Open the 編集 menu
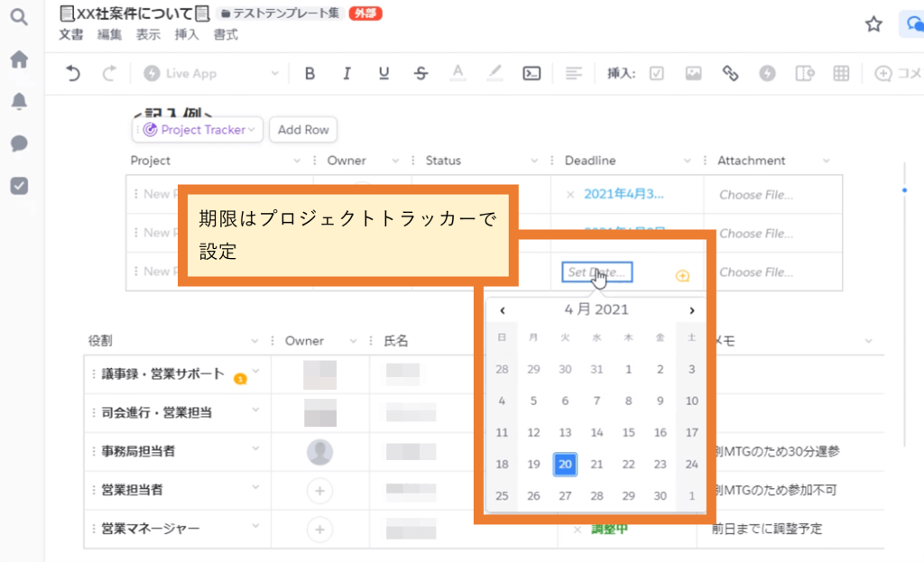 tap(109, 35)
